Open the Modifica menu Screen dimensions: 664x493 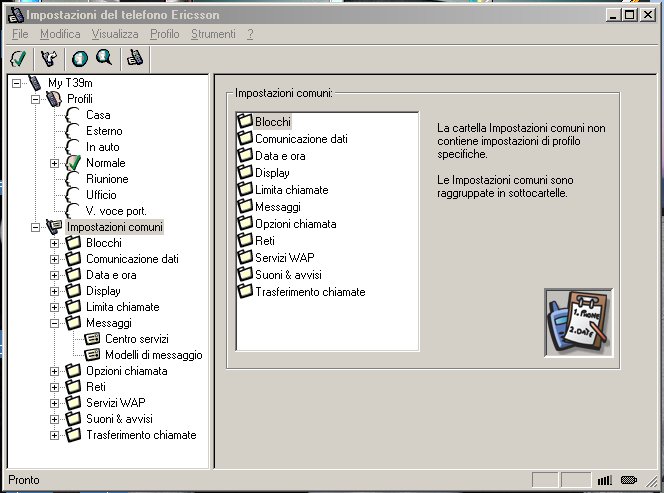click(x=60, y=34)
